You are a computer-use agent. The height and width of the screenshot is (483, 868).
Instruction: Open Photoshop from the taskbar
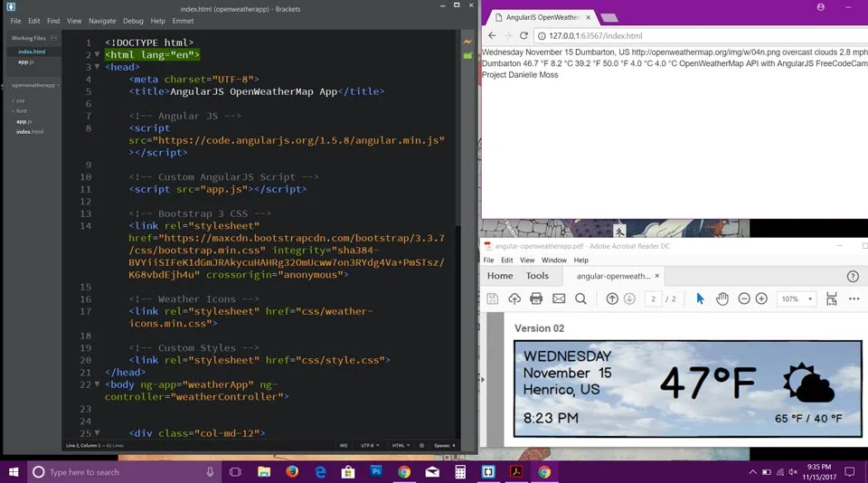tap(376, 471)
